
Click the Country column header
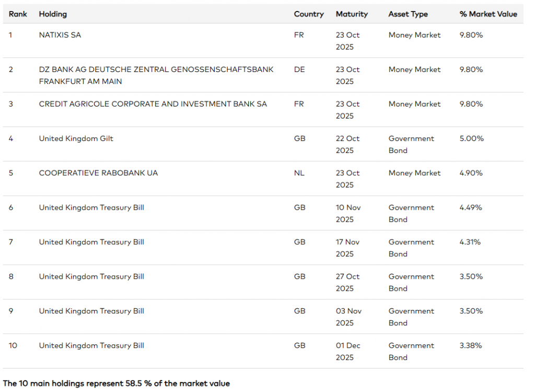click(309, 14)
